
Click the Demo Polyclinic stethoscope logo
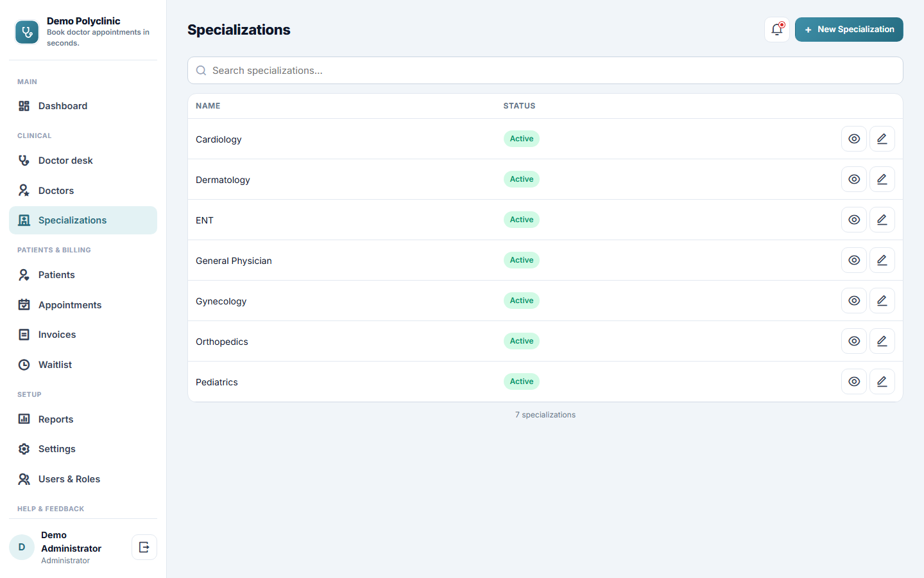pos(27,32)
